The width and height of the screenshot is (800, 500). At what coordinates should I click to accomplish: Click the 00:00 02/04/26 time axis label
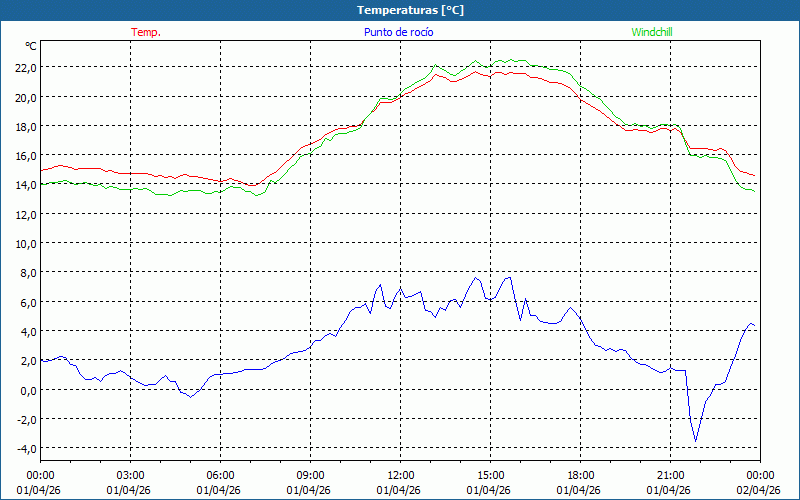pos(760,482)
